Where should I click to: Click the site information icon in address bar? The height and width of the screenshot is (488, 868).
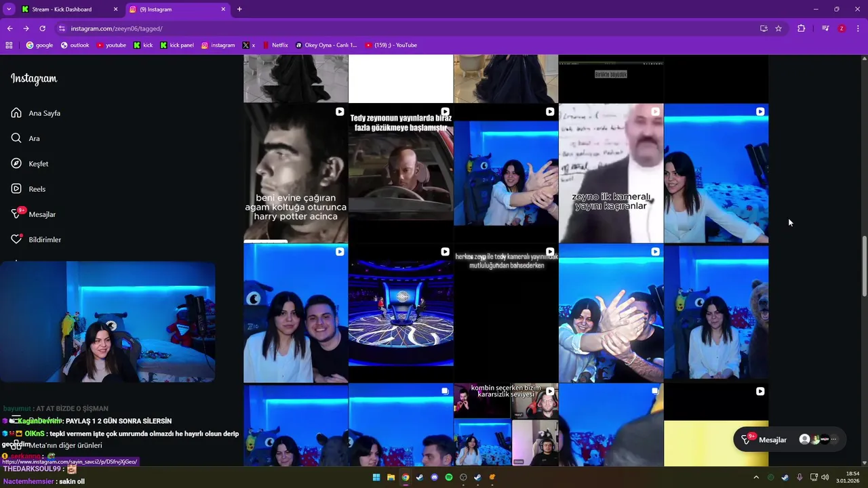tap(62, 28)
